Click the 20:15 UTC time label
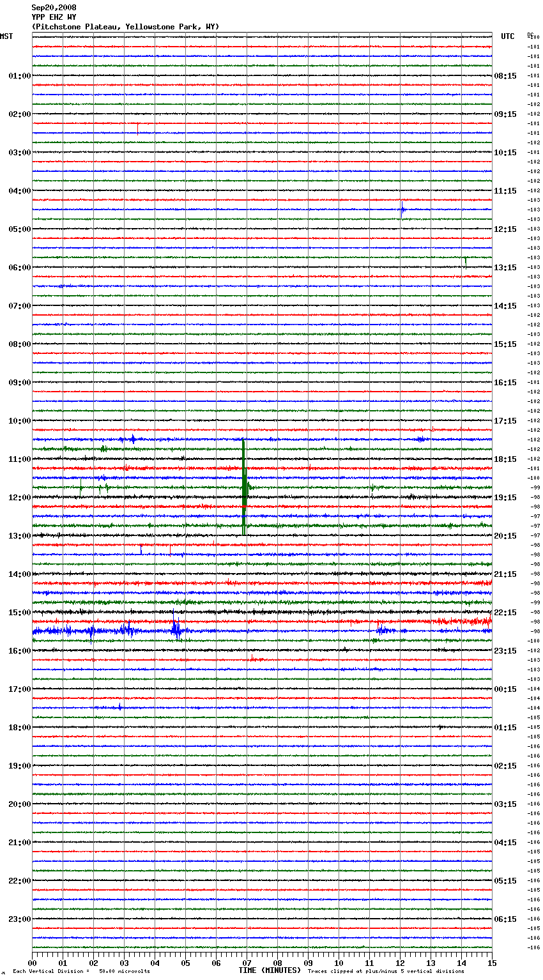 (505, 536)
